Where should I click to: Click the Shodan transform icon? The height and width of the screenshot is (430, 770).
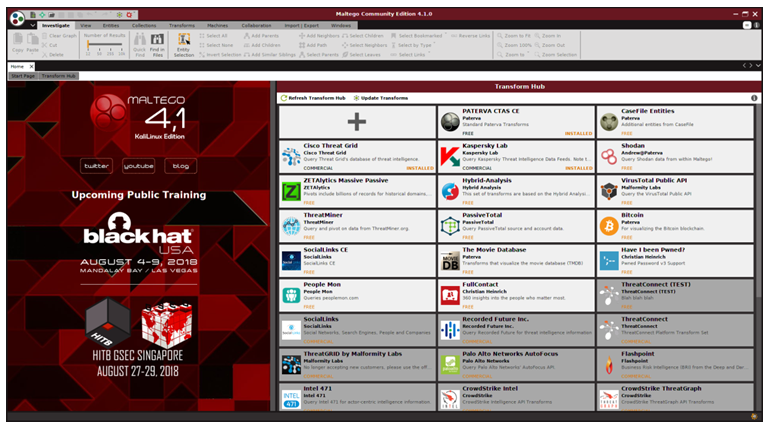coord(608,156)
